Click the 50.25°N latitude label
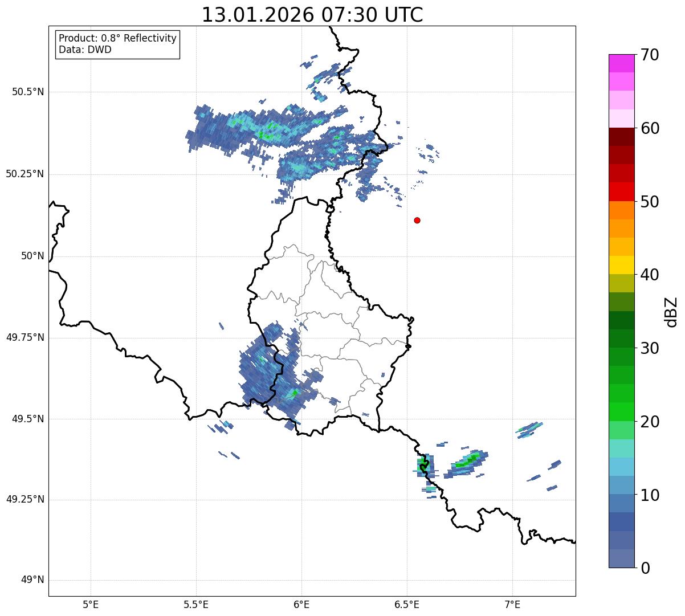The height and width of the screenshot is (616, 685). 25,174
